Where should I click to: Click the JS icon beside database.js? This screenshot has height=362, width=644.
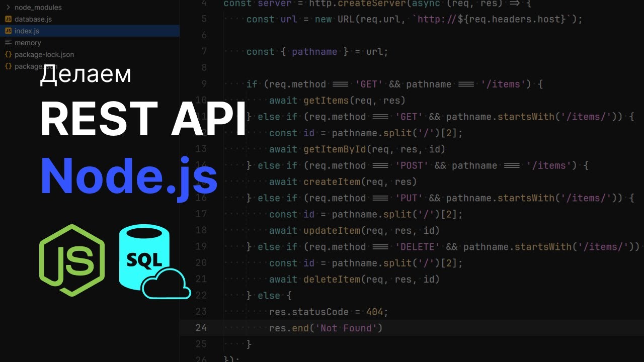click(x=9, y=19)
